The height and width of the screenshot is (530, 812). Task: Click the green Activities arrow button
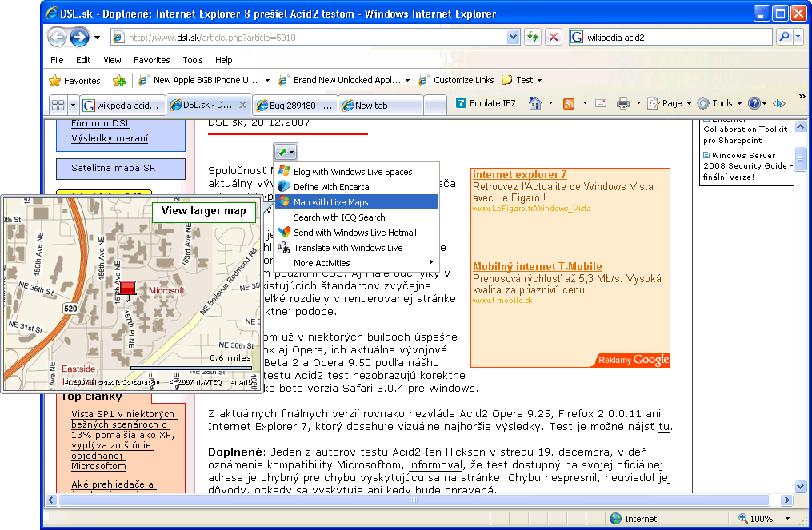286,152
